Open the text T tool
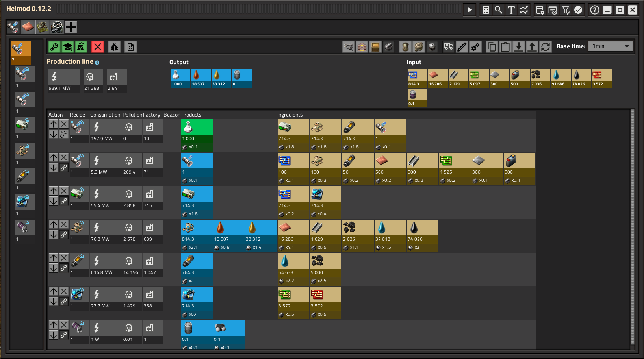This screenshot has width=644, height=359. [x=511, y=10]
